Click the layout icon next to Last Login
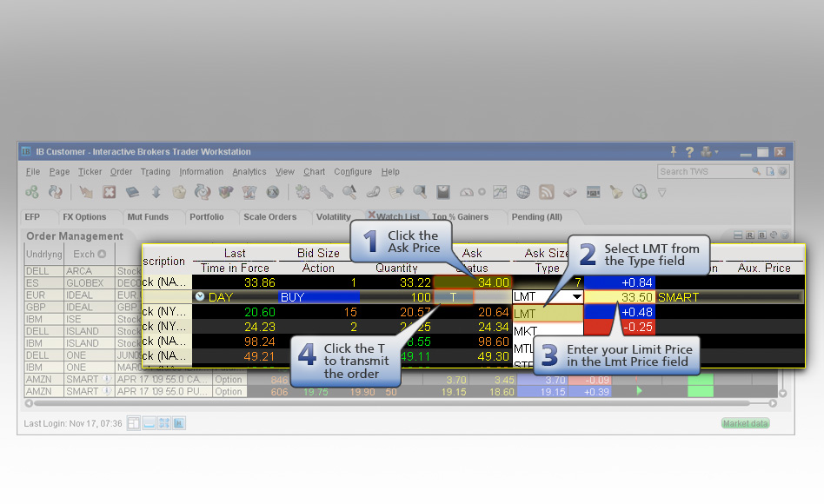The height and width of the screenshot is (504, 824). tap(134, 423)
